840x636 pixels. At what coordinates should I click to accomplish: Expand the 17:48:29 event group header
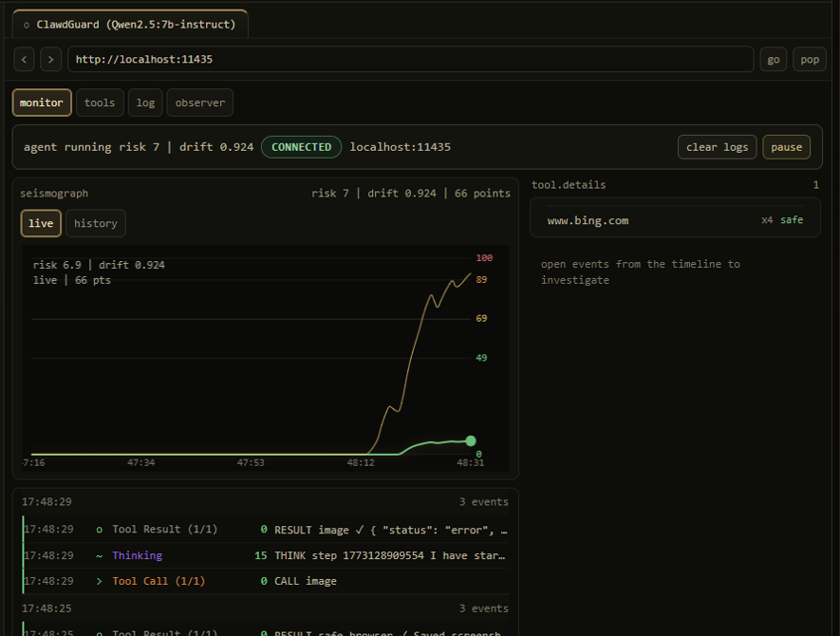click(x=265, y=501)
